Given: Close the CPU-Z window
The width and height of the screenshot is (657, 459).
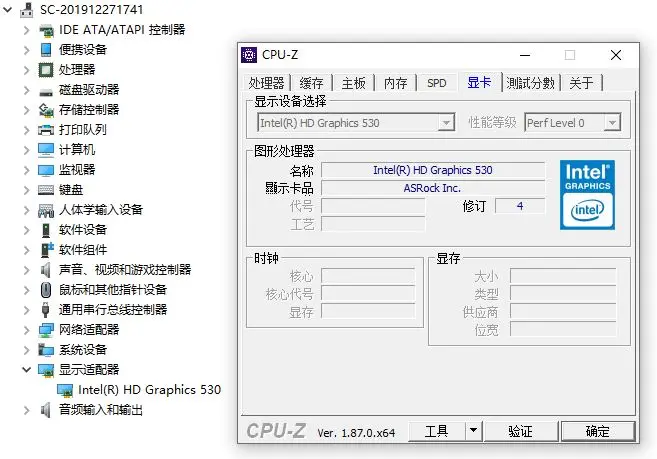Looking at the screenshot, I should point(616,55).
